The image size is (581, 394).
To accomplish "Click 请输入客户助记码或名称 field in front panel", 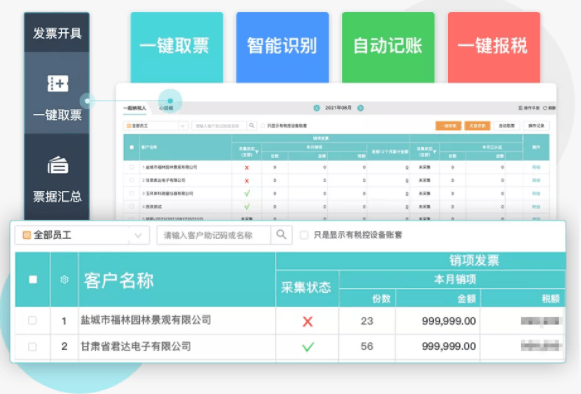I will point(214,235).
